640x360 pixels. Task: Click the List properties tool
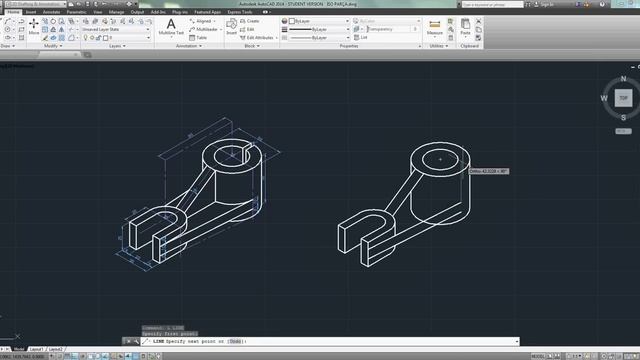click(x=361, y=38)
